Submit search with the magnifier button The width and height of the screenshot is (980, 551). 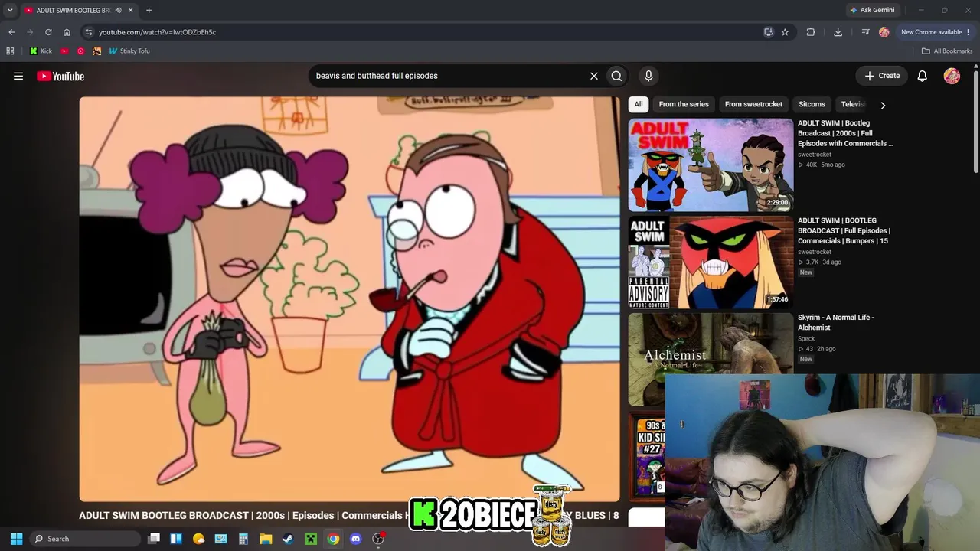click(616, 76)
